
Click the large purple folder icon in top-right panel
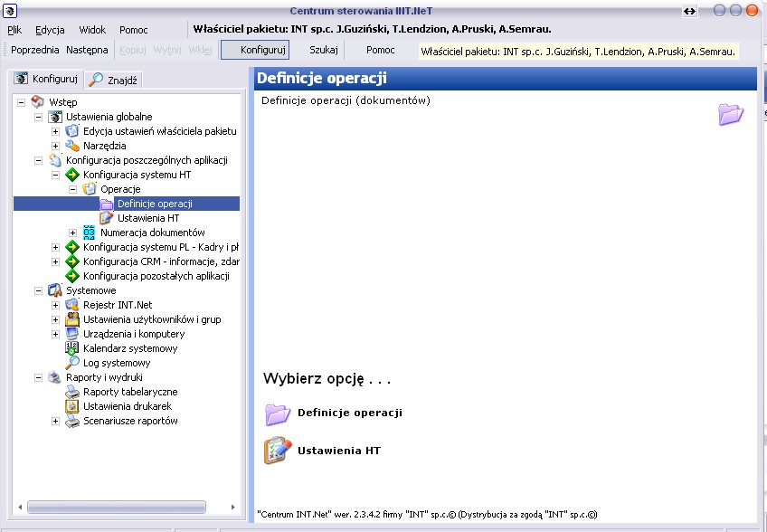[731, 115]
